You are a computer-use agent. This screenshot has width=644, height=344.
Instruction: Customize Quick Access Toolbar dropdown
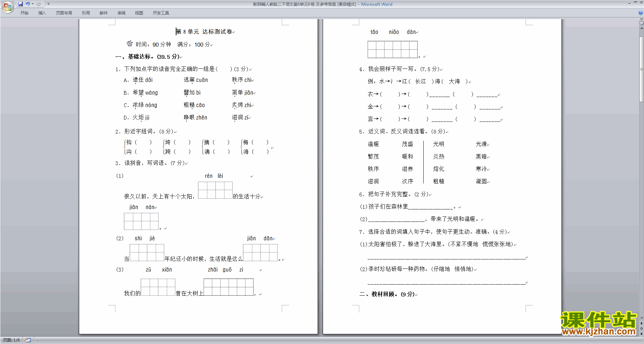tap(48, 4)
